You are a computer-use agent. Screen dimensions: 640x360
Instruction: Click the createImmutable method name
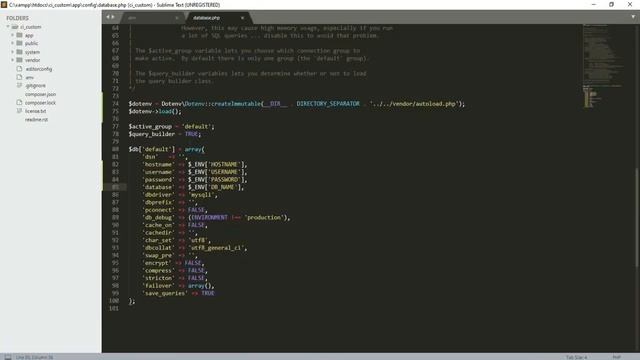(x=236, y=104)
